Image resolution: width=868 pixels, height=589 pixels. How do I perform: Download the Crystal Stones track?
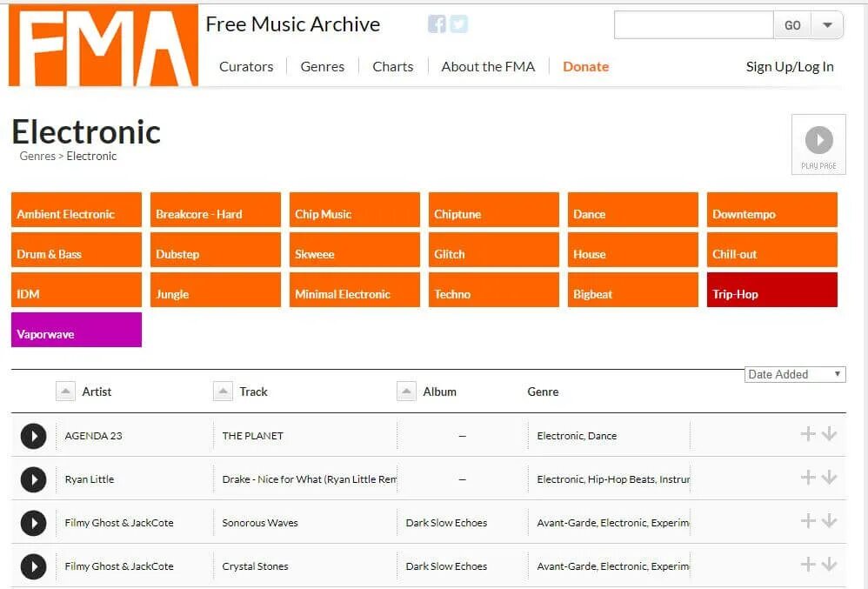point(829,564)
